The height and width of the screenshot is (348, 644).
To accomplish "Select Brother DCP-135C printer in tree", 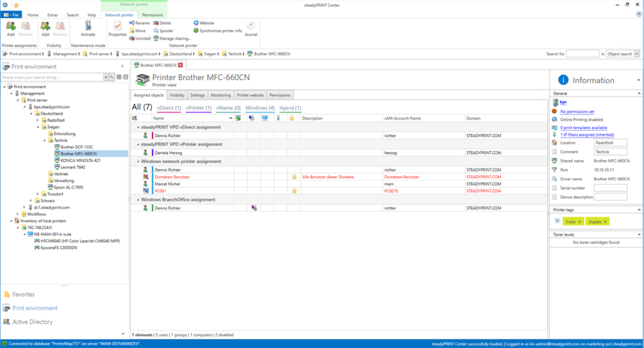I will (x=77, y=147).
